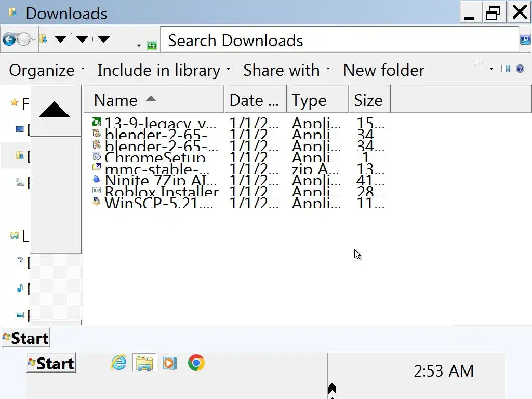
Task: Click the Documents library icon in sidebar
Action: 20,262
